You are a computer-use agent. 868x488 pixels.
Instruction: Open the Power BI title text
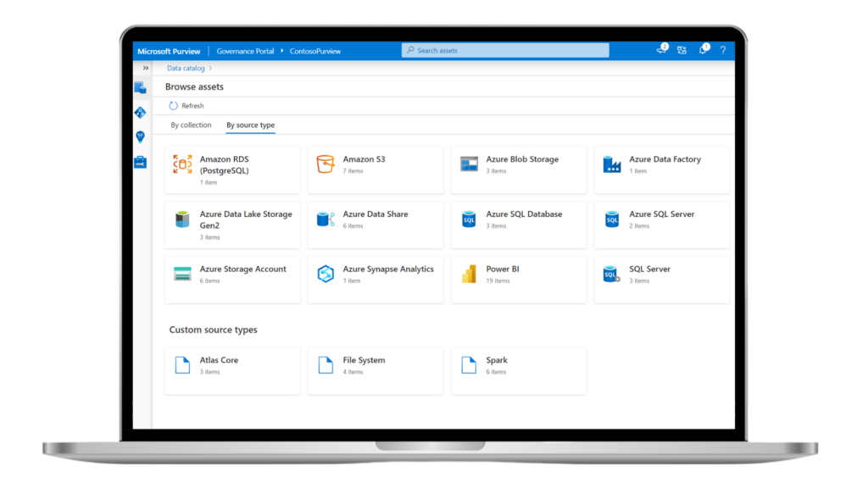coord(503,269)
